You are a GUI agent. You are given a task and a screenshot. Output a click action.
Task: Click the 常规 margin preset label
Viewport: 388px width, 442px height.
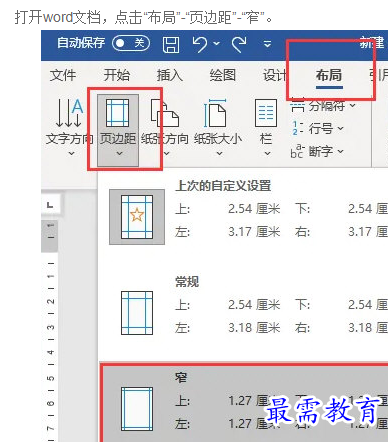[x=187, y=282]
